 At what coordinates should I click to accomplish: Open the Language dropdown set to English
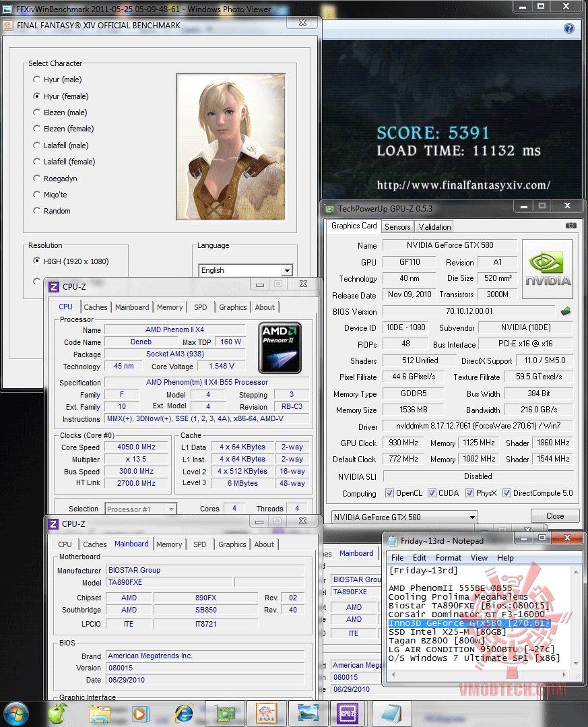(x=246, y=270)
